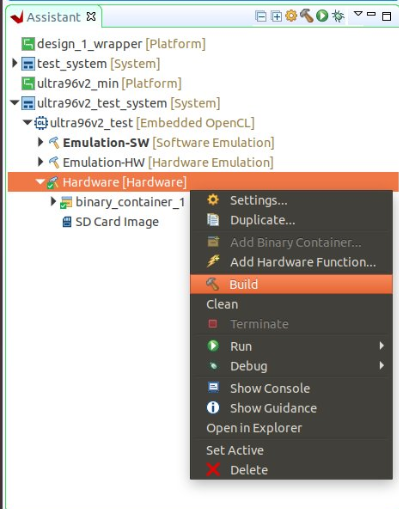Choose Duplicate... from context menu
Screen dimensions: 399x509
tap(291, 220)
